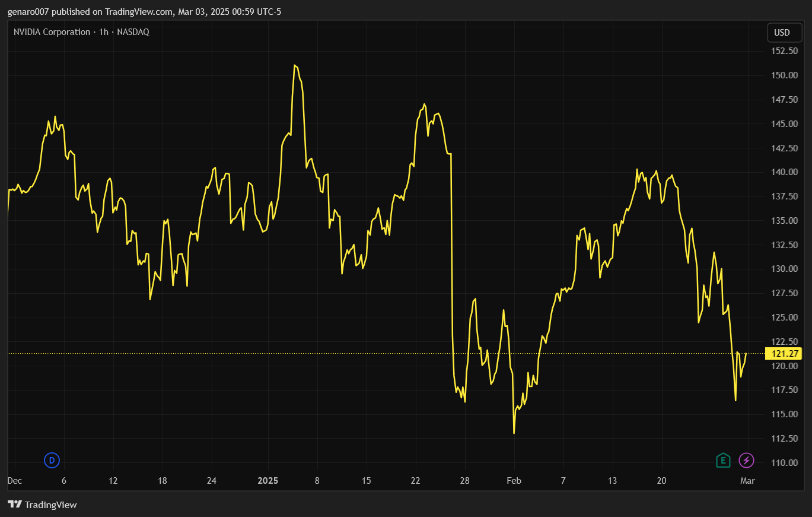812x517 pixels.
Task: Open the USD currency selector
Action: tap(785, 33)
